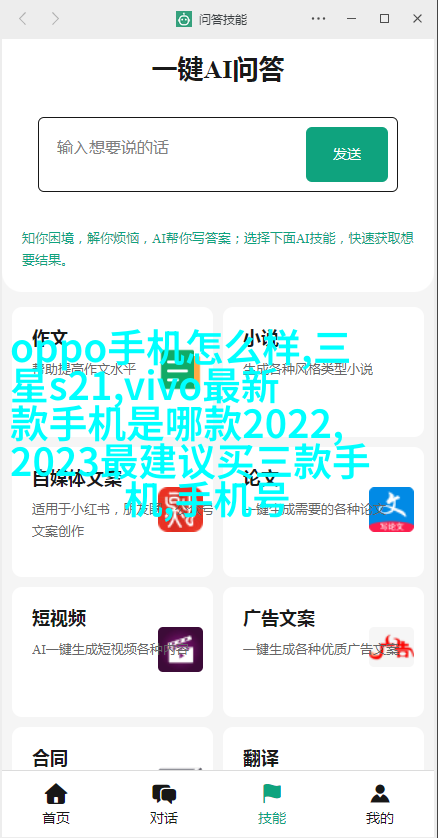Select the 短视频 card title
This screenshot has width=438, height=838.
[x=59, y=618]
